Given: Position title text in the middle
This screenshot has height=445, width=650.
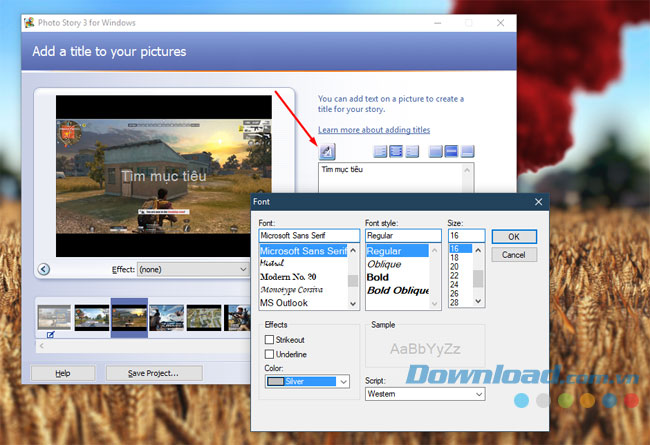Looking at the screenshot, I should click(451, 151).
